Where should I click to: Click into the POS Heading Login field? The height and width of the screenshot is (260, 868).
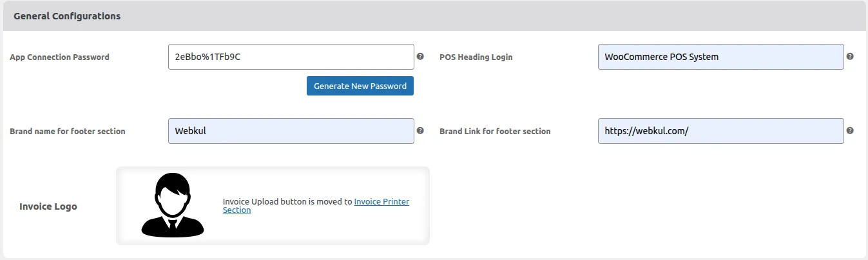coord(720,57)
